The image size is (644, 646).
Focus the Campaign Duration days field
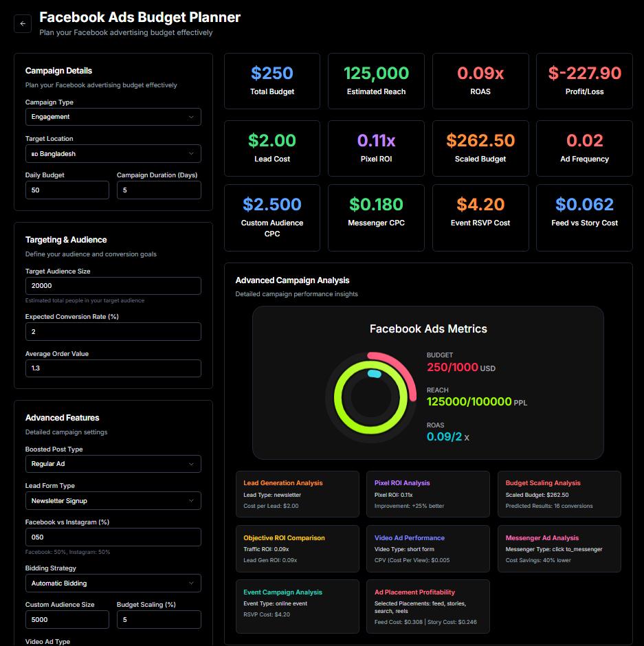pyautogui.click(x=159, y=190)
